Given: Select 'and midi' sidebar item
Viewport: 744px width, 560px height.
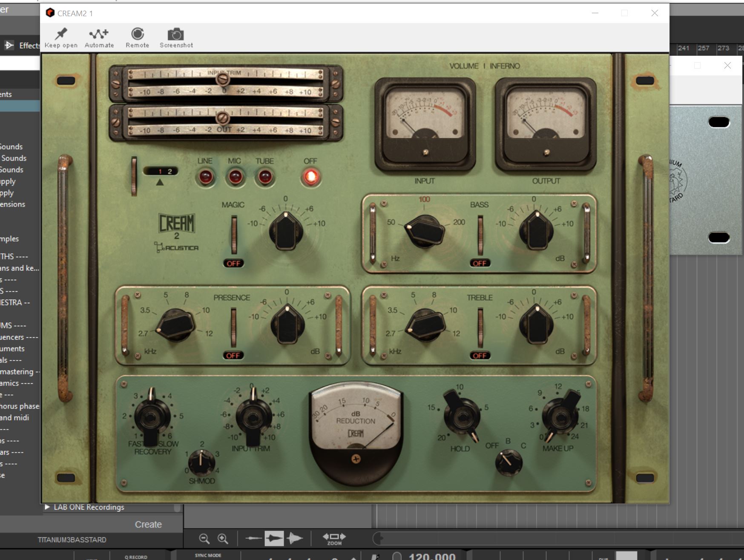Looking at the screenshot, I should (x=15, y=417).
